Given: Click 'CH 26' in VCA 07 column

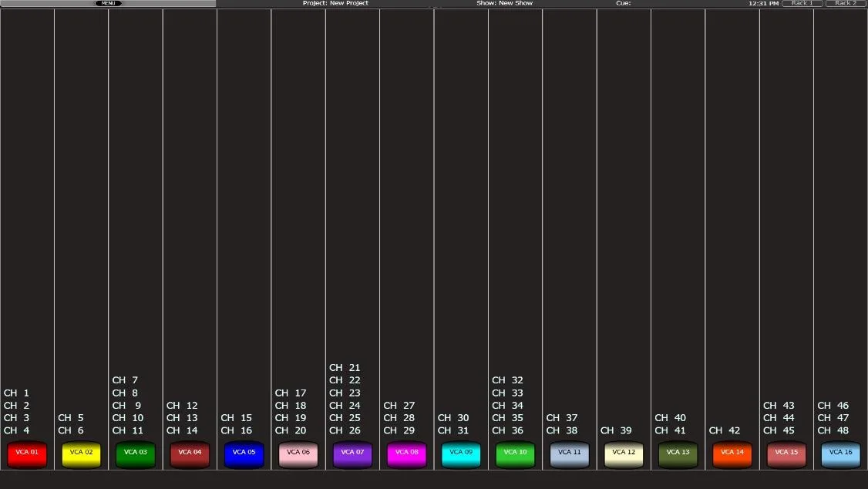Looking at the screenshot, I should tap(345, 430).
